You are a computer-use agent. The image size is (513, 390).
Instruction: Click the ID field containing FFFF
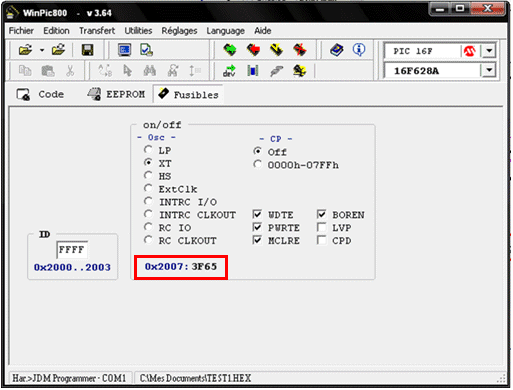72,249
